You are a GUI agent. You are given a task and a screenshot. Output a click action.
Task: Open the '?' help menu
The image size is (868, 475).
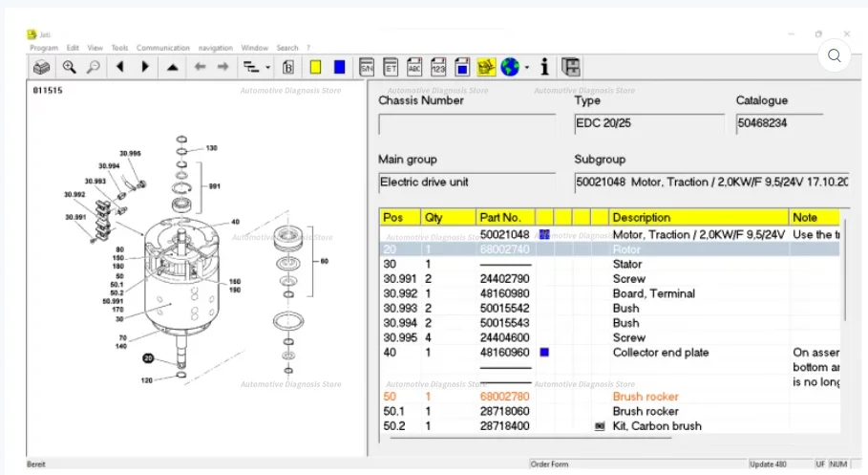tap(308, 48)
